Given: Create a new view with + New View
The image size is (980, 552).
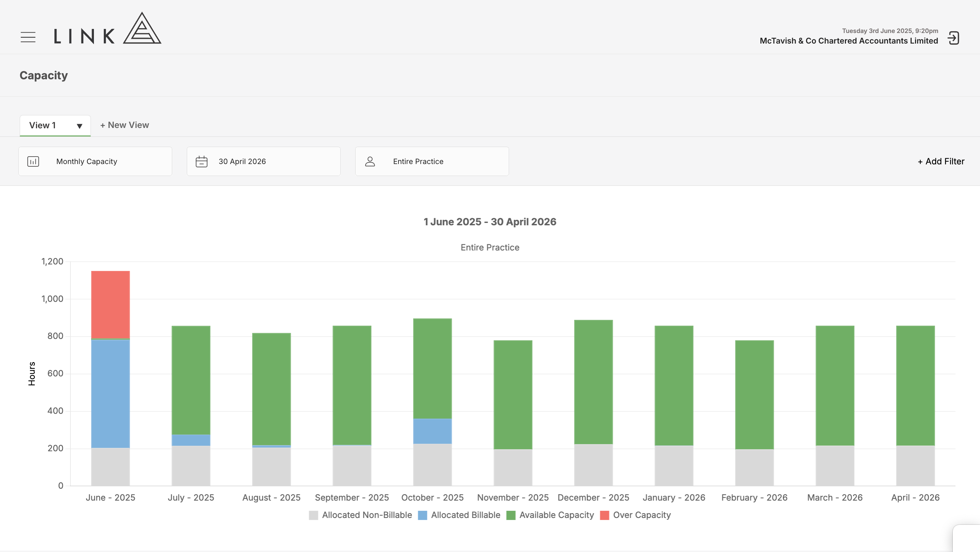Looking at the screenshot, I should (x=125, y=125).
